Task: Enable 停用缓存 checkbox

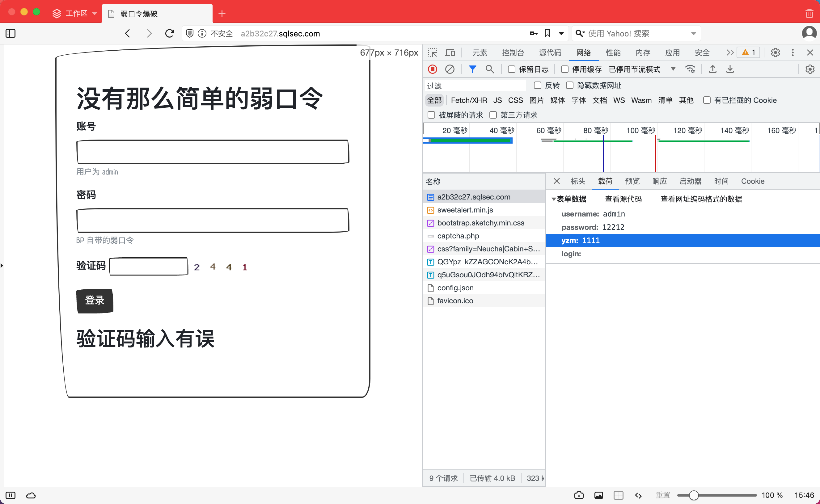Action: [x=564, y=69]
